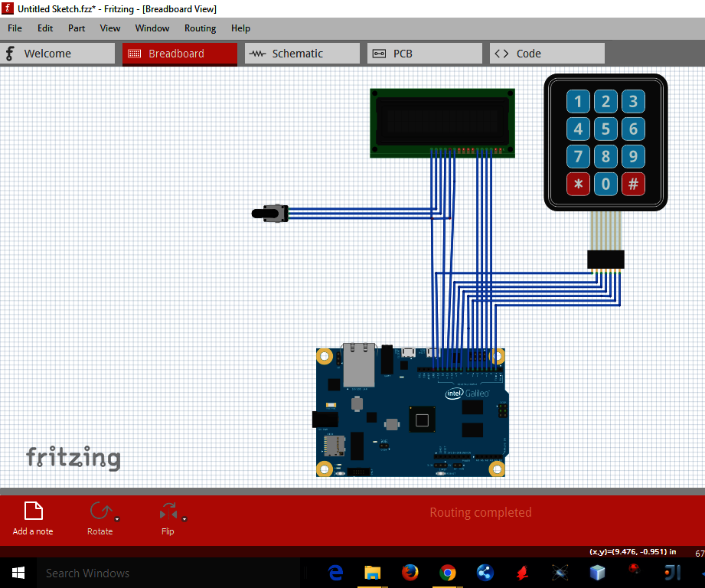
Task: Click the Windows Start button
Action: coord(18,572)
